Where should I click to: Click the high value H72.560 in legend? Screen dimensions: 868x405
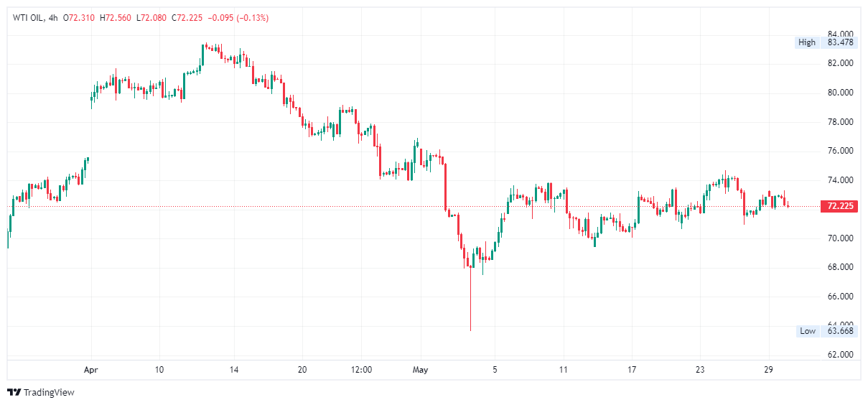point(115,17)
